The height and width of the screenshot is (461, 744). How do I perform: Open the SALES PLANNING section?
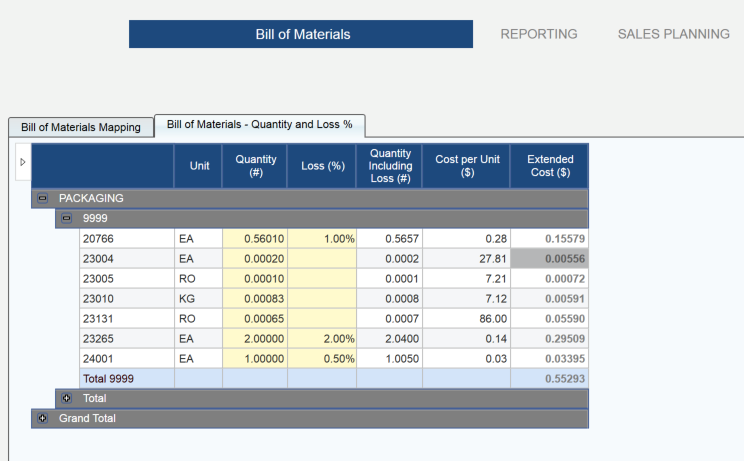coord(673,34)
